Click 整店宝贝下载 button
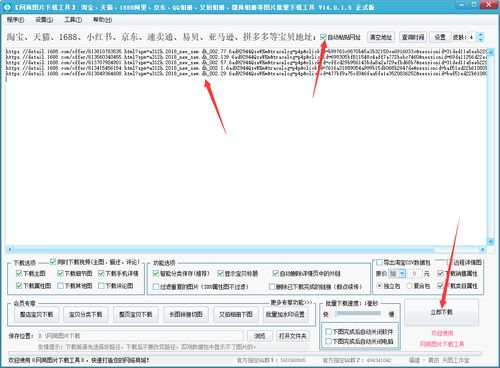Viewport: 500px width, 368px height. [36, 314]
